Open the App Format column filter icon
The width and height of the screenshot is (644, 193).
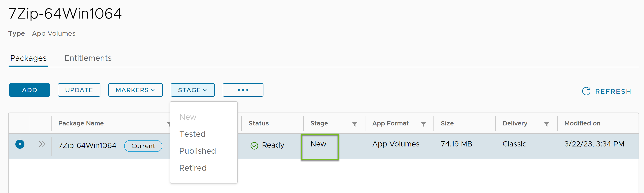coord(423,124)
